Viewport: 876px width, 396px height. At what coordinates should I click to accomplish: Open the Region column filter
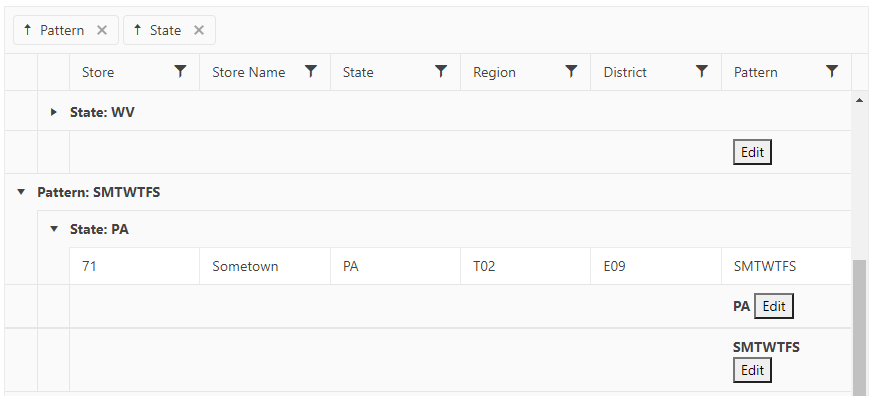571,71
